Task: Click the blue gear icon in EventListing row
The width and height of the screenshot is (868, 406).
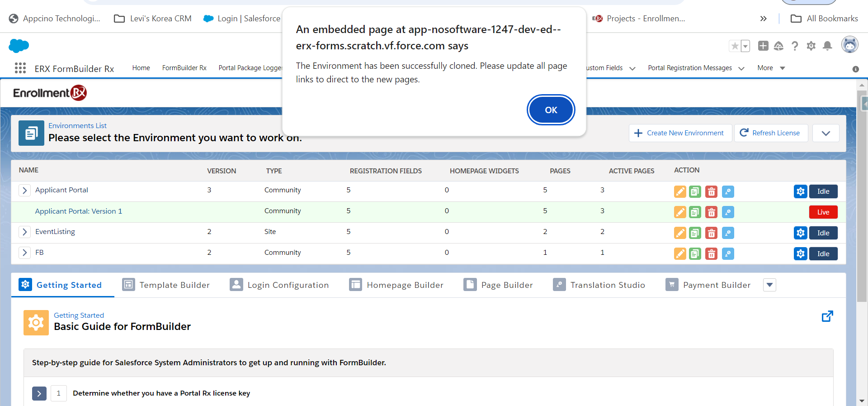Action: pyautogui.click(x=800, y=233)
